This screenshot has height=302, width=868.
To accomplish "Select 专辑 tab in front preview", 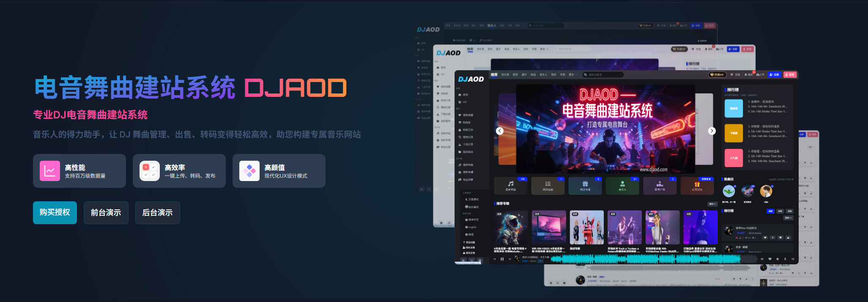I will pos(562,74).
